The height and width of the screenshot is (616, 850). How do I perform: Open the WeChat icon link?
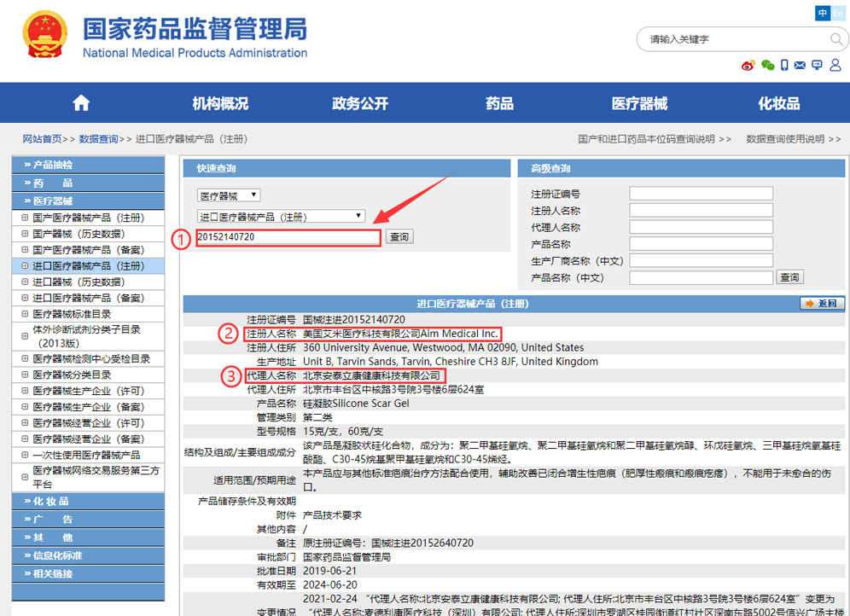coord(767,66)
